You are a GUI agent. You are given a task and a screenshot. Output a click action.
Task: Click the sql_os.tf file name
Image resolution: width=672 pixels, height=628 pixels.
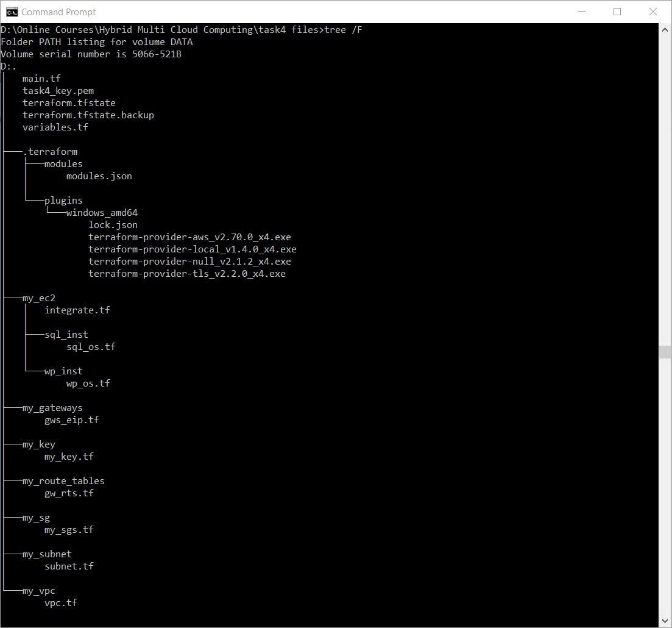click(91, 347)
